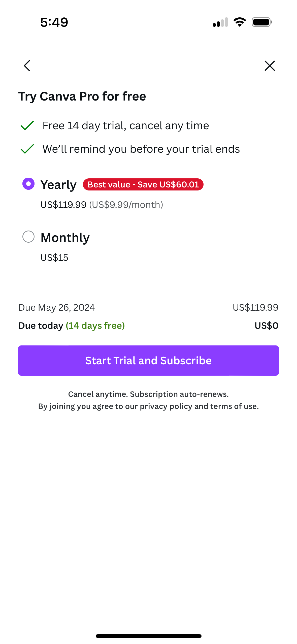Open the terms of use link
Screen dimensions: 297x644
point(233,406)
